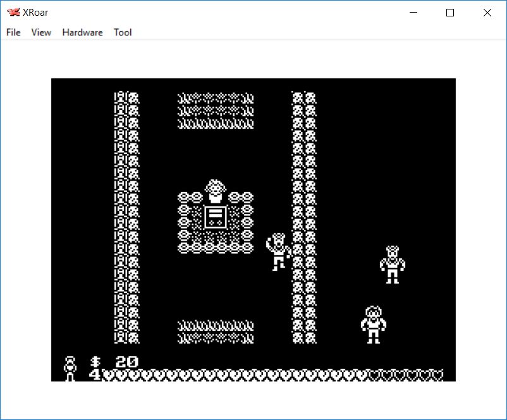
Task: Open the View menu
Action: point(41,32)
